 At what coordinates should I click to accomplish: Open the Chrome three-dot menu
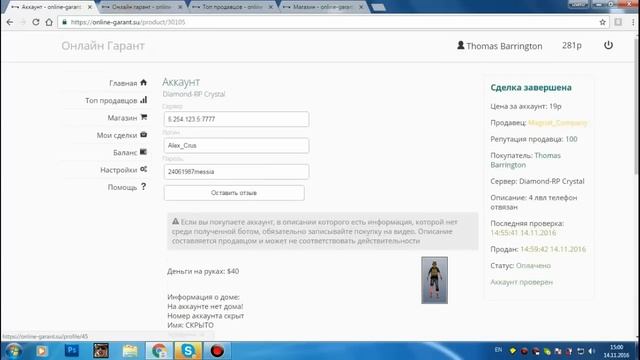(633, 22)
